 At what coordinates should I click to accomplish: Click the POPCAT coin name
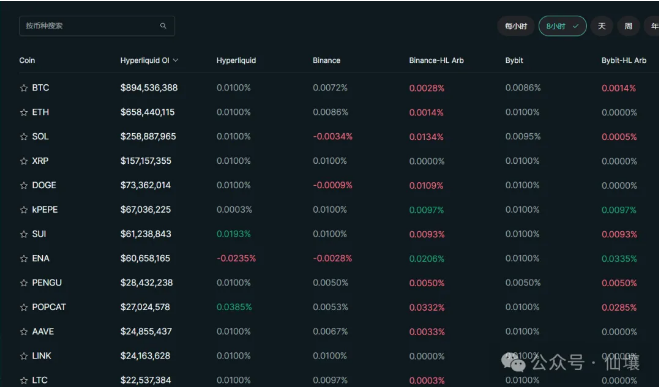coord(49,307)
